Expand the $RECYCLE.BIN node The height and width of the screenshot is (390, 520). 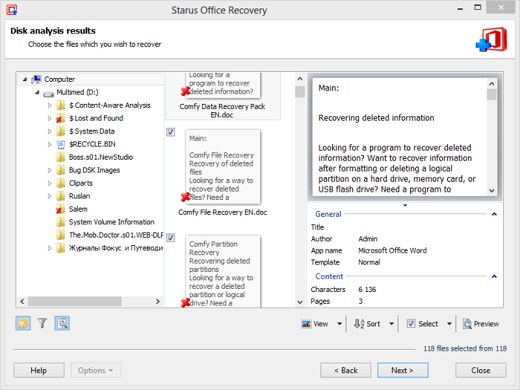[x=50, y=144]
